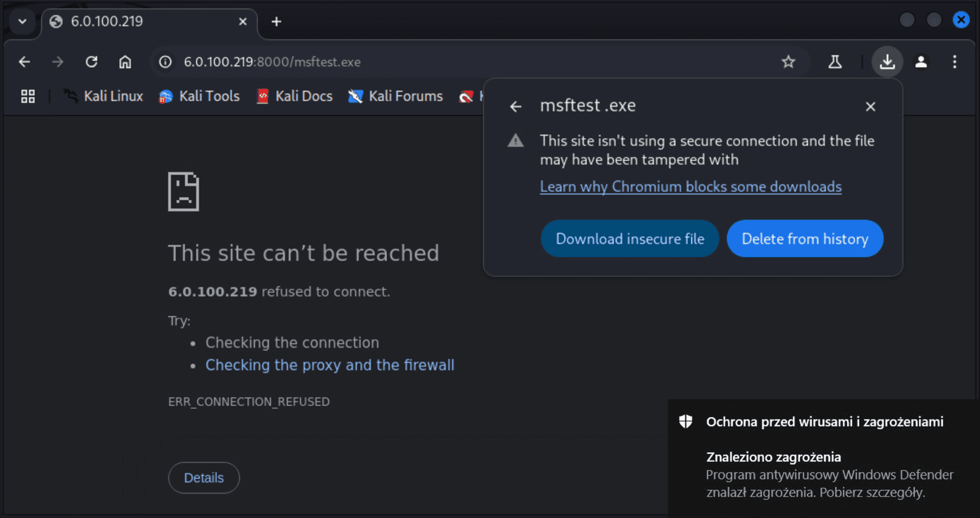The width and height of the screenshot is (980, 518).
Task: Open the apps grid shortcut
Action: tap(28, 96)
